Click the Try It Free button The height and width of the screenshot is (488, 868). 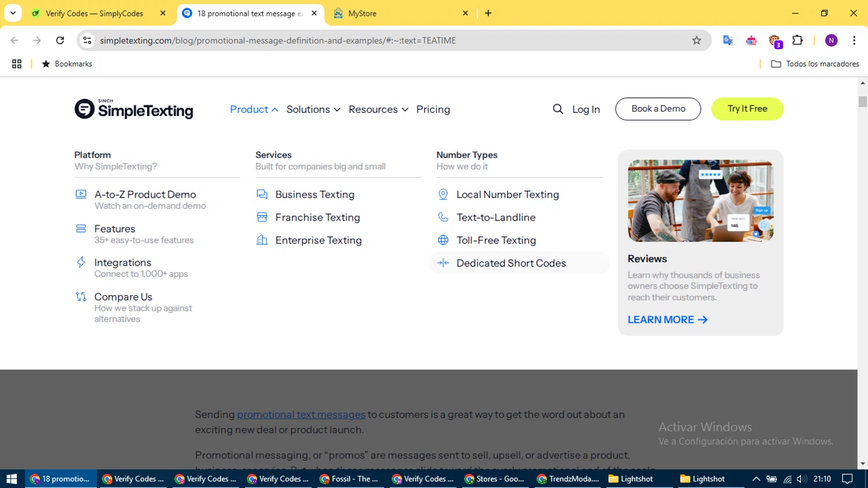click(x=747, y=109)
